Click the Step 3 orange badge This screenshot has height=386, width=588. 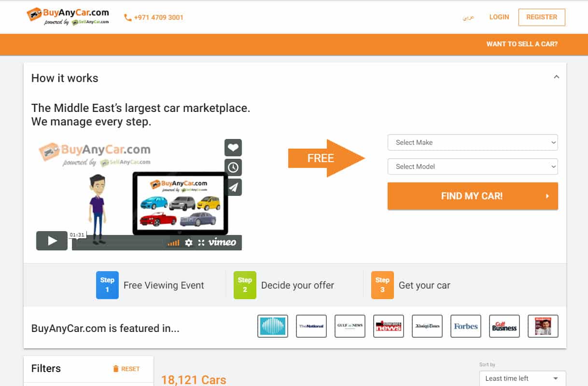tap(382, 285)
